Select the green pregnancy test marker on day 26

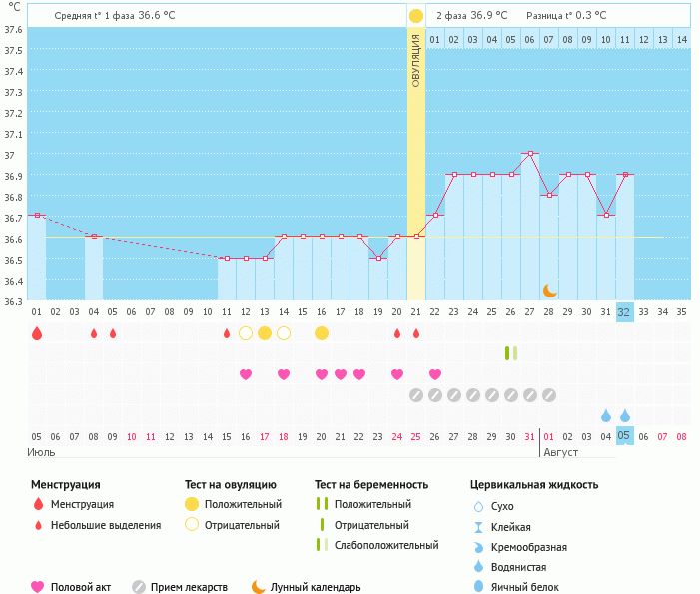coord(511,352)
